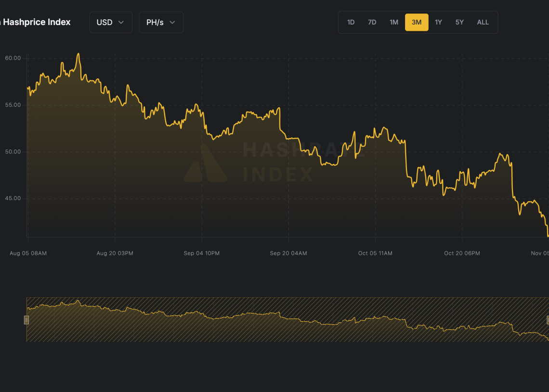Screen dimensions: 549x392
Task: Click the 50.00 y-axis label
Action: [13, 152]
